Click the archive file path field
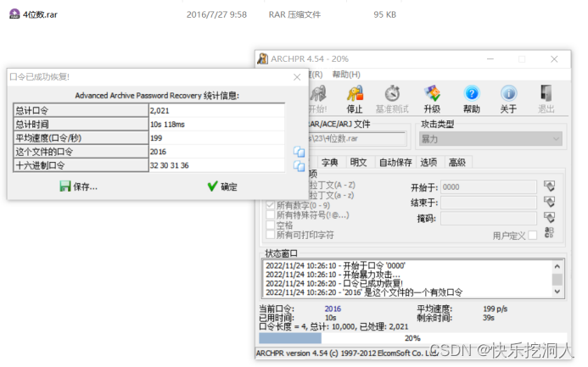Viewport: 588px width, 367px height. (357, 138)
